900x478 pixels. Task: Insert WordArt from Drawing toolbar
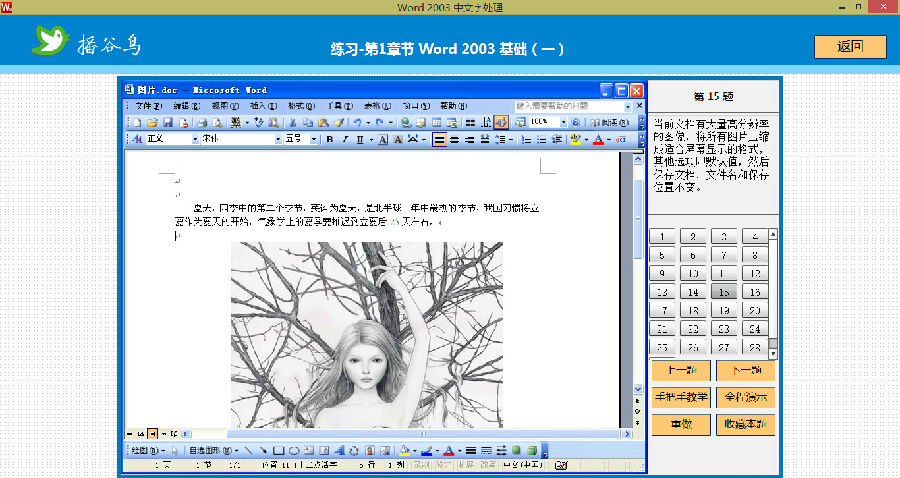coord(340,450)
